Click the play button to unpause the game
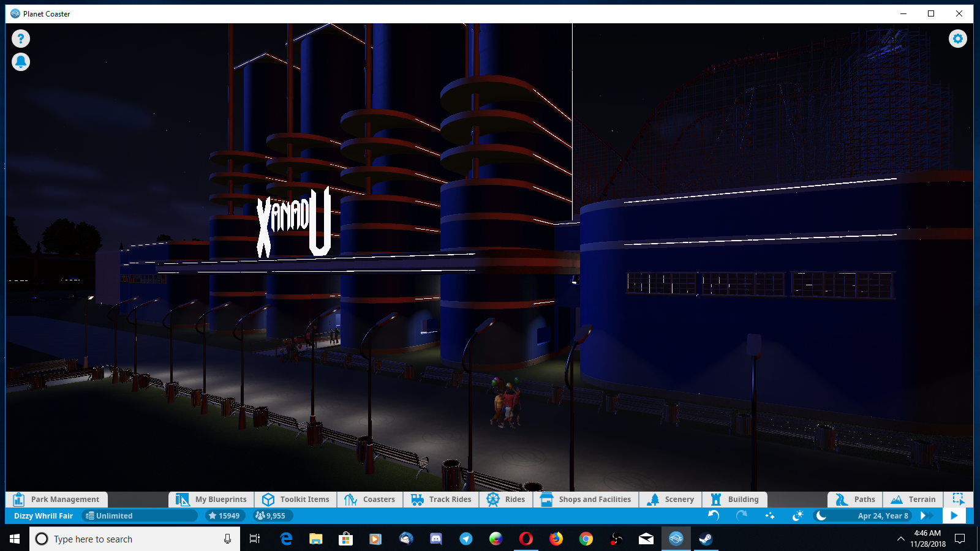980x551 pixels. coord(954,515)
